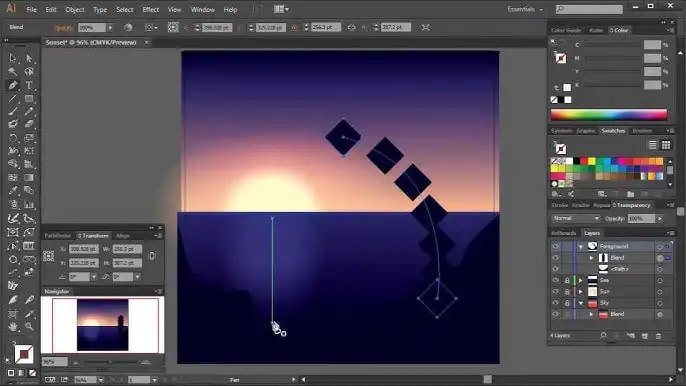The height and width of the screenshot is (386, 686).
Task: Select the Hand tool
Action: tap(13, 326)
